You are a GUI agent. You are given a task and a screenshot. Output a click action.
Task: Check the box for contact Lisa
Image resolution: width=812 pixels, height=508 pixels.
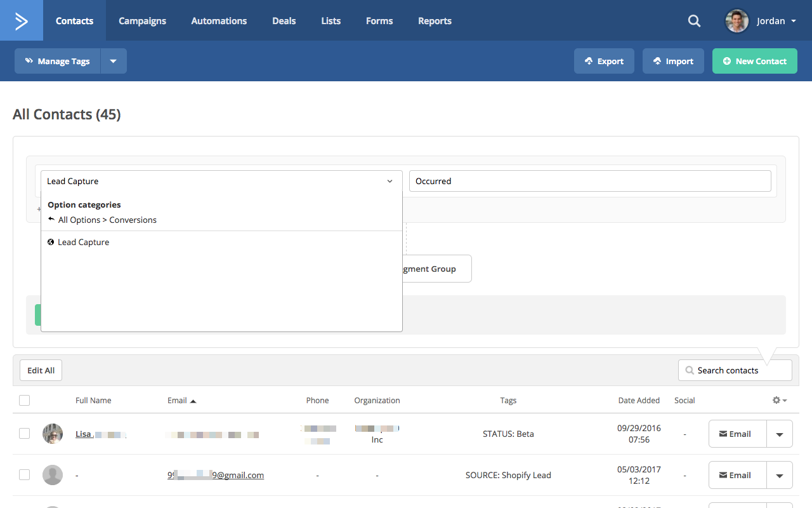(x=24, y=434)
